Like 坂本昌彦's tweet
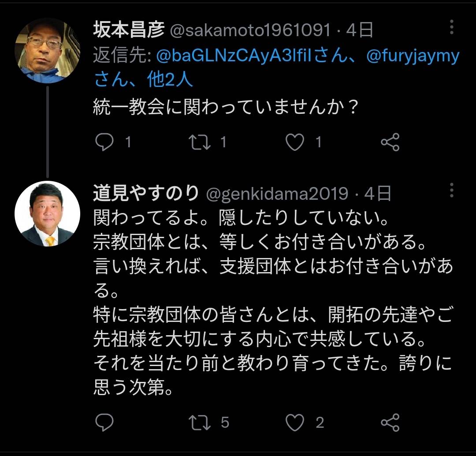The height and width of the screenshot is (456, 476). pyautogui.click(x=295, y=142)
